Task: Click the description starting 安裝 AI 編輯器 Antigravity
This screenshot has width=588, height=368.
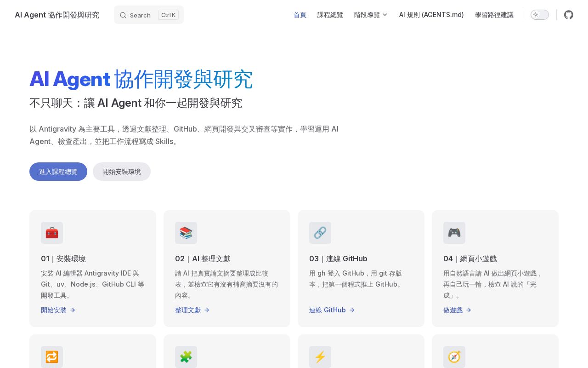Action: tap(93, 284)
